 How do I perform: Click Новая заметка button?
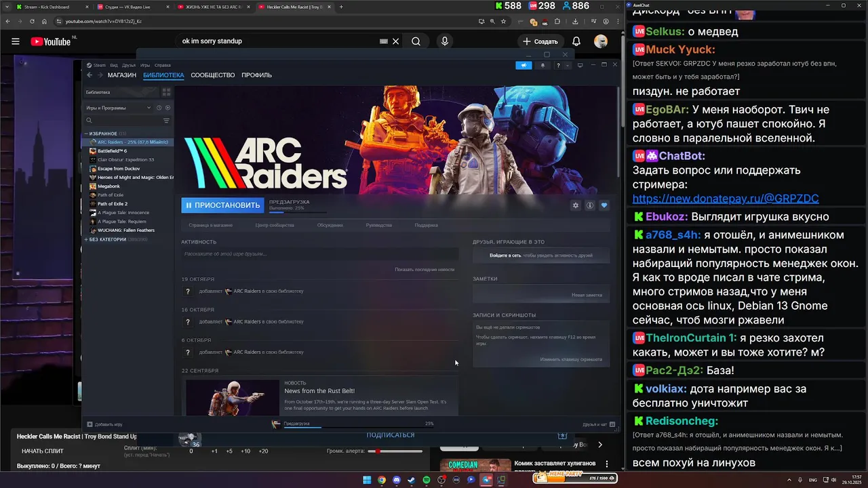tap(587, 296)
